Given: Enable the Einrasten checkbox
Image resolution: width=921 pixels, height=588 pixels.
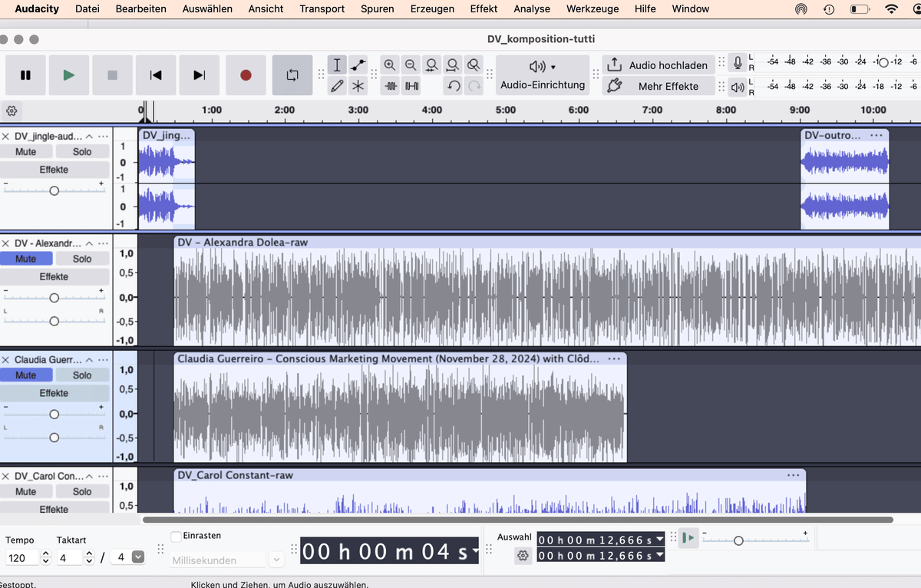Looking at the screenshot, I should [x=175, y=535].
